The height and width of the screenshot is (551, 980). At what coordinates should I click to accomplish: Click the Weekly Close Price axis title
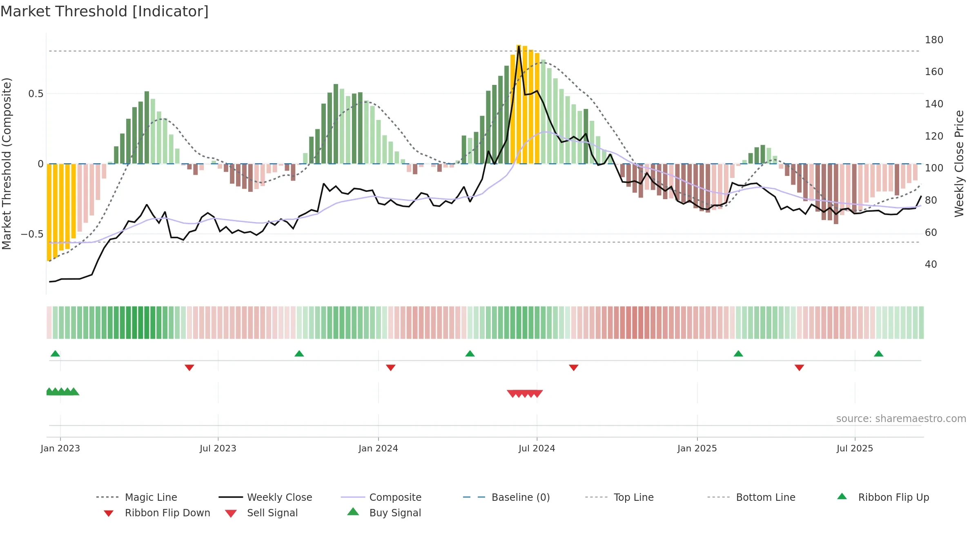coord(959,164)
